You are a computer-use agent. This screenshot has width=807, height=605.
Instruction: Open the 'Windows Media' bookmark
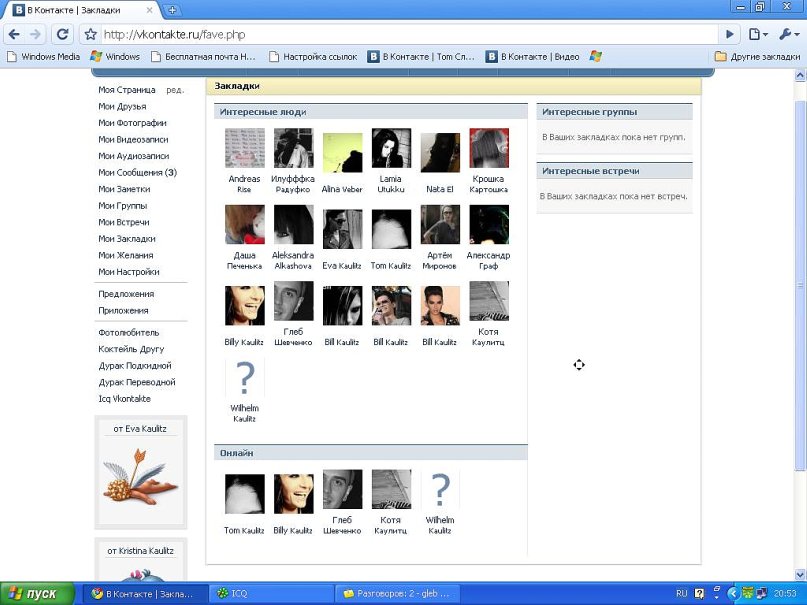tap(43, 57)
